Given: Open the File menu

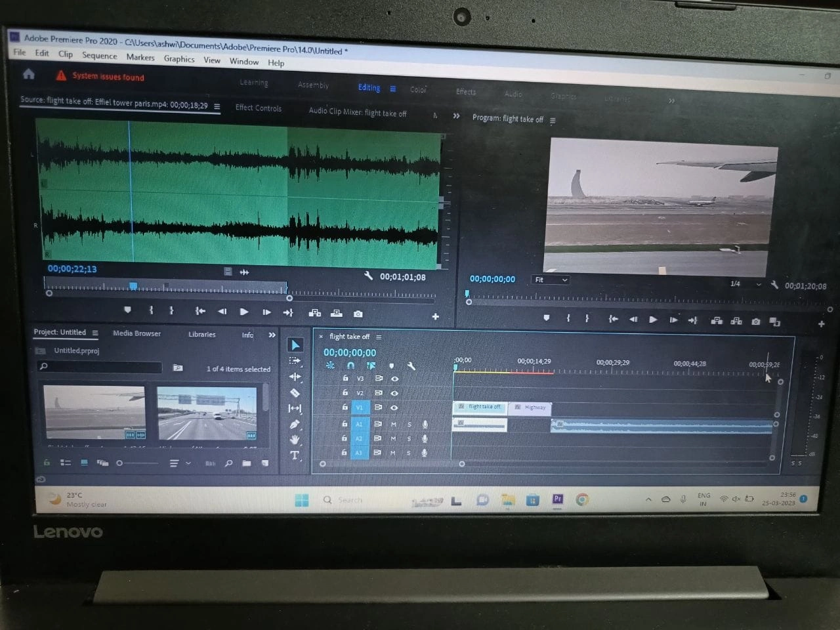Looking at the screenshot, I should point(20,52).
